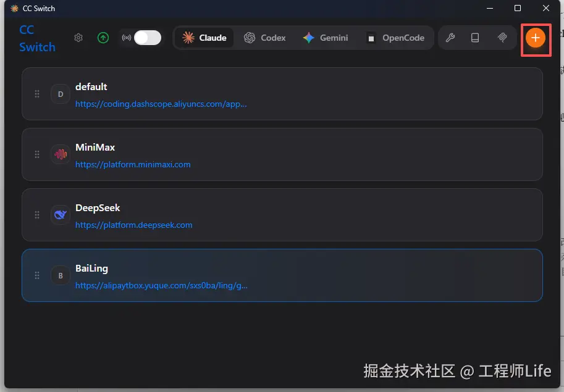Switch to the Codex tab
Image resolution: width=564 pixels, height=392 pixels.
265,38
